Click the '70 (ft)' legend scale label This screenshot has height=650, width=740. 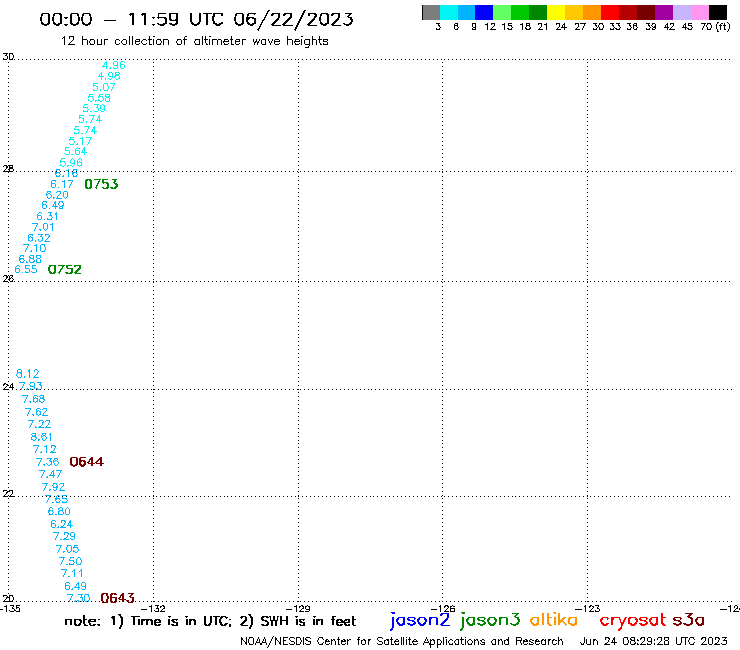(715, 26)
